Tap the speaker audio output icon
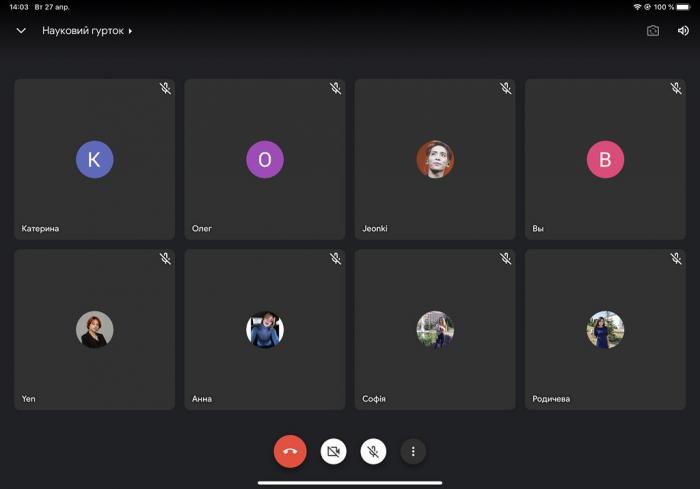The width and height of the screenshot is (700, 489). pyautogui.click(x=683, y=31)
